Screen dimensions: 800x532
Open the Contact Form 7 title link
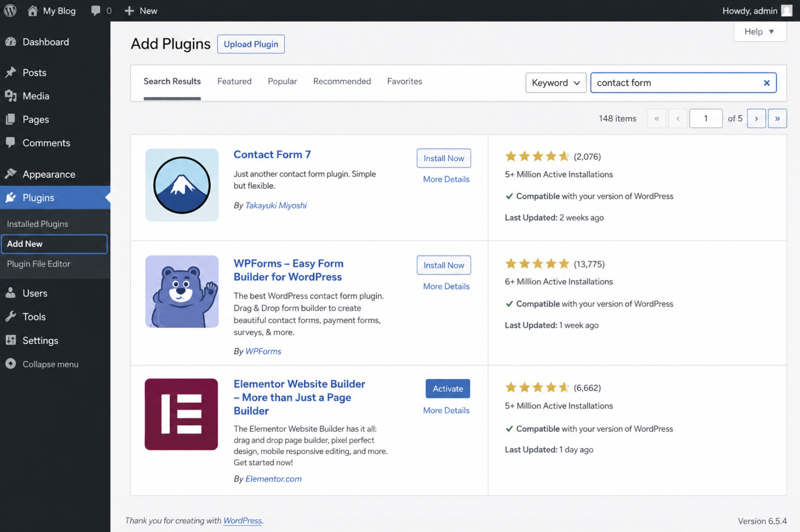point(272,155)
